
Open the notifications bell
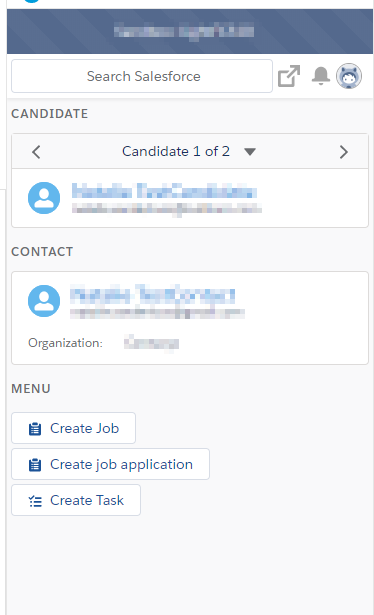[321, 75]
